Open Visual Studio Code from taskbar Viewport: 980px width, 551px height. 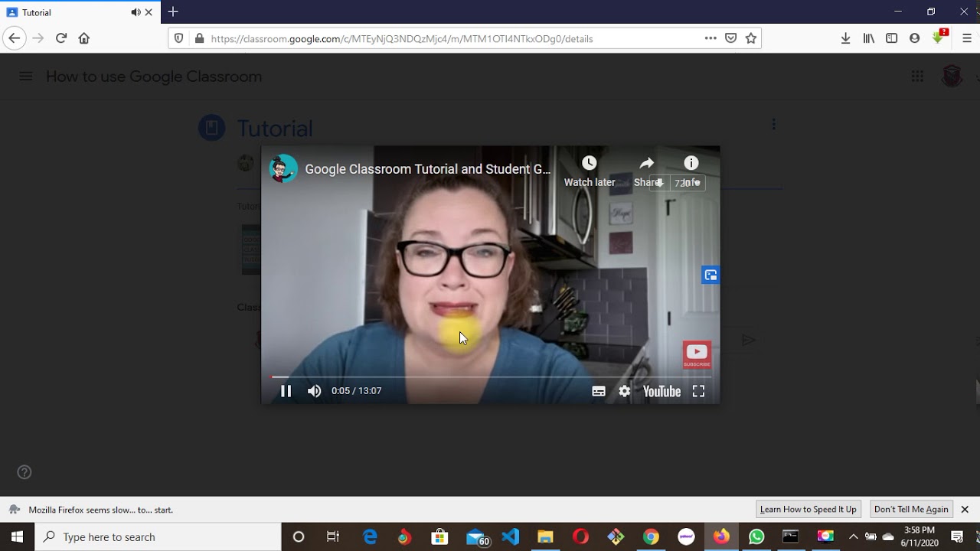[x=511, y=536]
